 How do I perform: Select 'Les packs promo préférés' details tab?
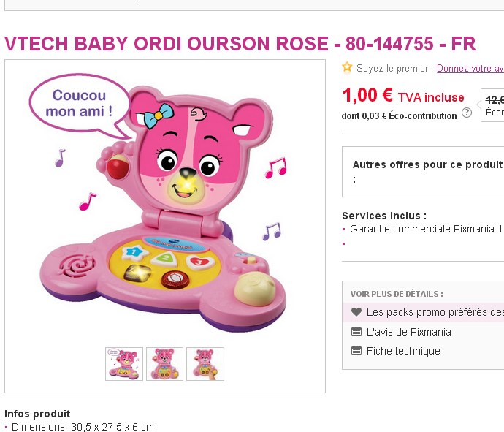coord(435,312)
